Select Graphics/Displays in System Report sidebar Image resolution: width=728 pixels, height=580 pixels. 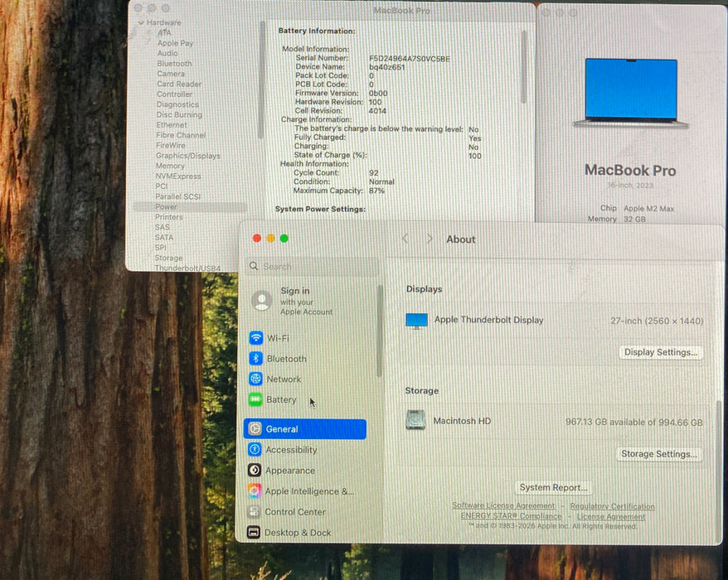187,156
